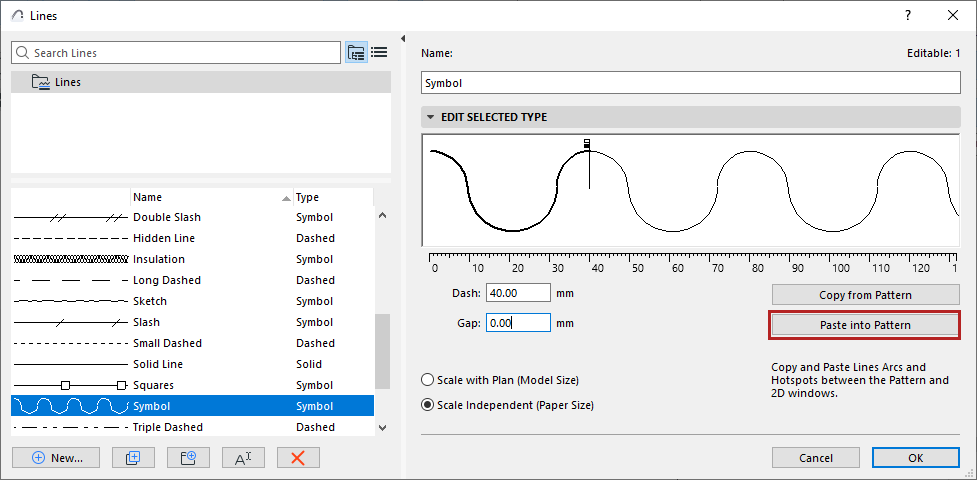Sort list by Type column header
The height and width of the screenshot is (480, 977).
pyautogui.click(x=330, y=197)
